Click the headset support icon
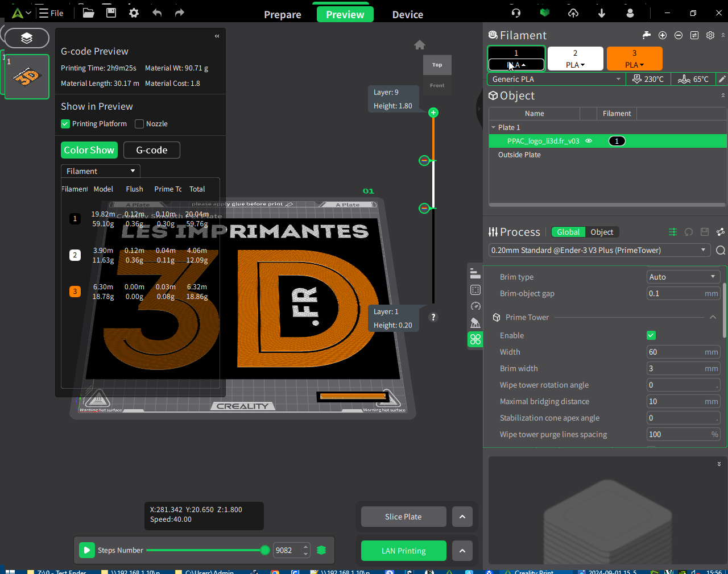728x574 pixels. [516, 13]
